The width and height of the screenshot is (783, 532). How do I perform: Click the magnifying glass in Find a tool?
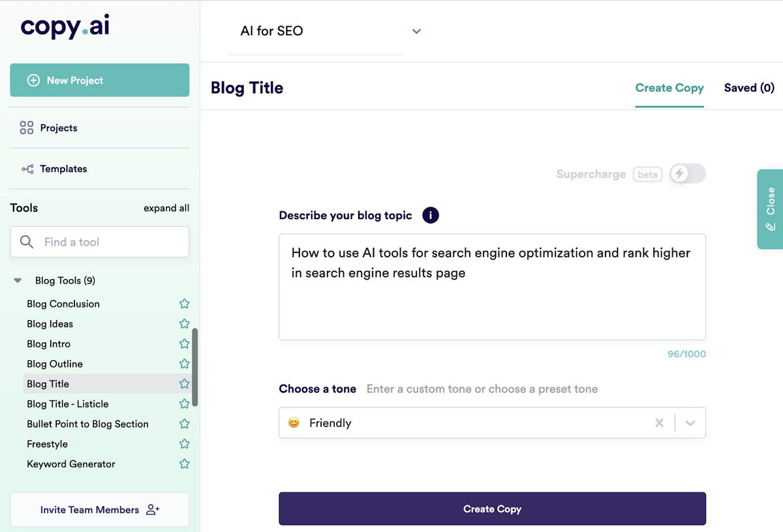pos(26,242)
